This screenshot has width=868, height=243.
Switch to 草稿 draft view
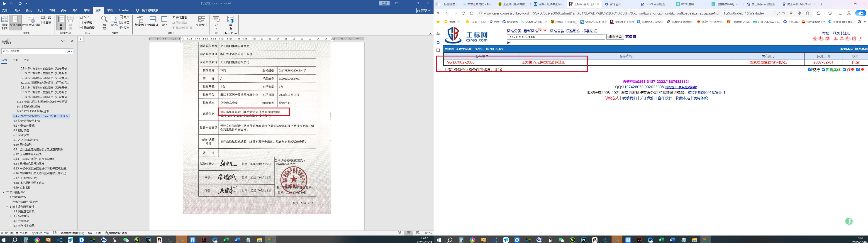(46, 23)
